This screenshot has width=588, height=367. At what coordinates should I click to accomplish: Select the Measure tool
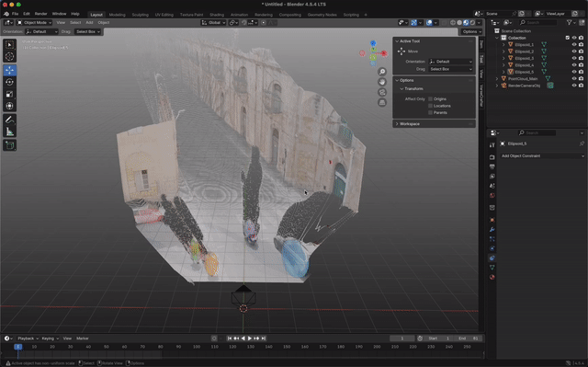[9, 132]
